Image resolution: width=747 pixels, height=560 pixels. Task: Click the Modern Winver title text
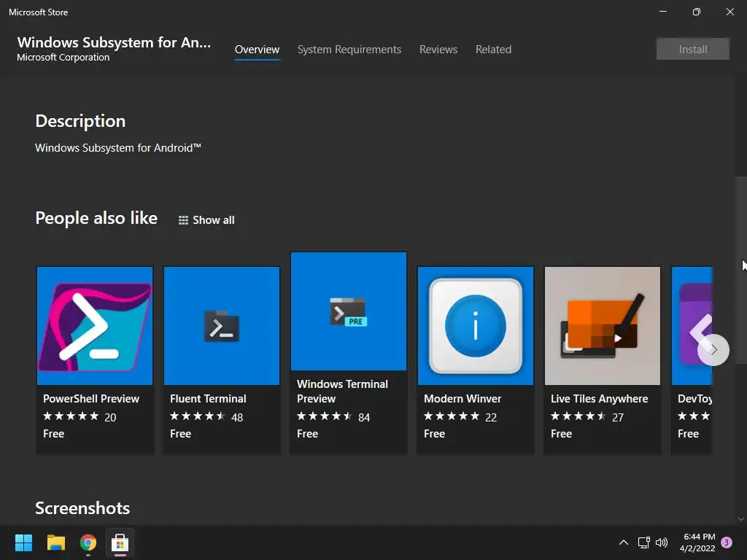[462, 399]
